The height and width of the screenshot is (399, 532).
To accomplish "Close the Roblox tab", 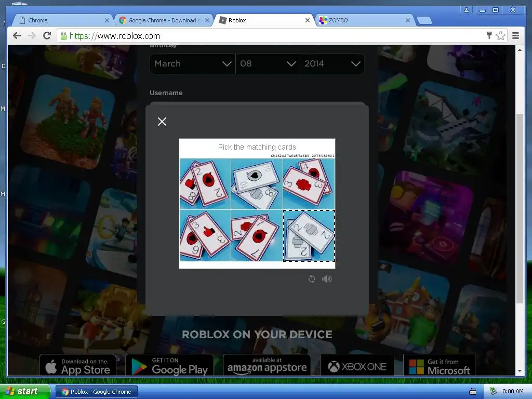I will [308, 20].
